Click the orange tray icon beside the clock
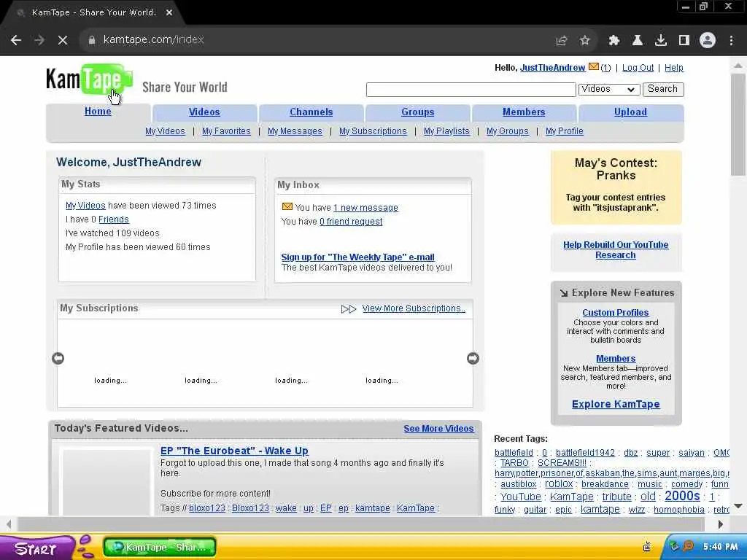The width and height of the screenshot is (747, 560). 689,546
